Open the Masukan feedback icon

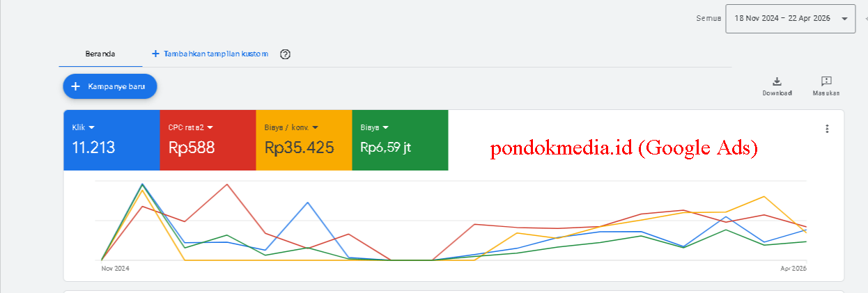pos(826,81)
